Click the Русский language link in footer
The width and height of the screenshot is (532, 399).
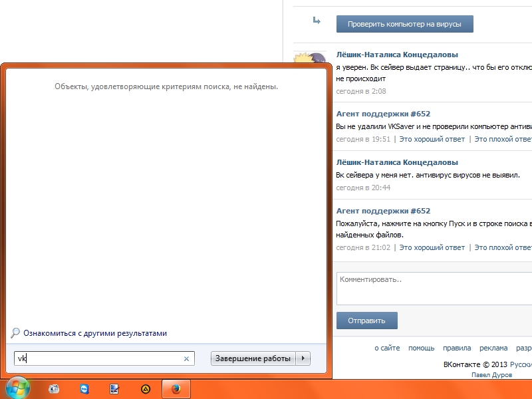521,364
